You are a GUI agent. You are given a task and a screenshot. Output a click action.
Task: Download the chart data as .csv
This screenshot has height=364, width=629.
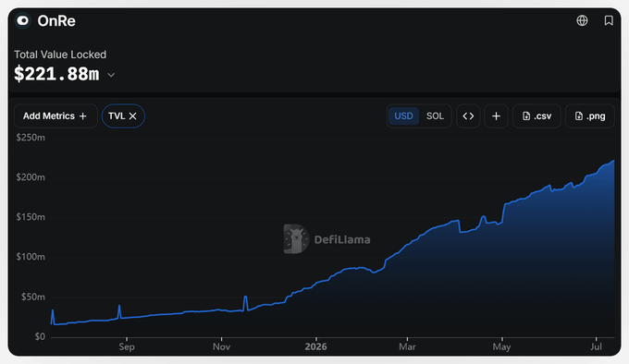[536, 116]
